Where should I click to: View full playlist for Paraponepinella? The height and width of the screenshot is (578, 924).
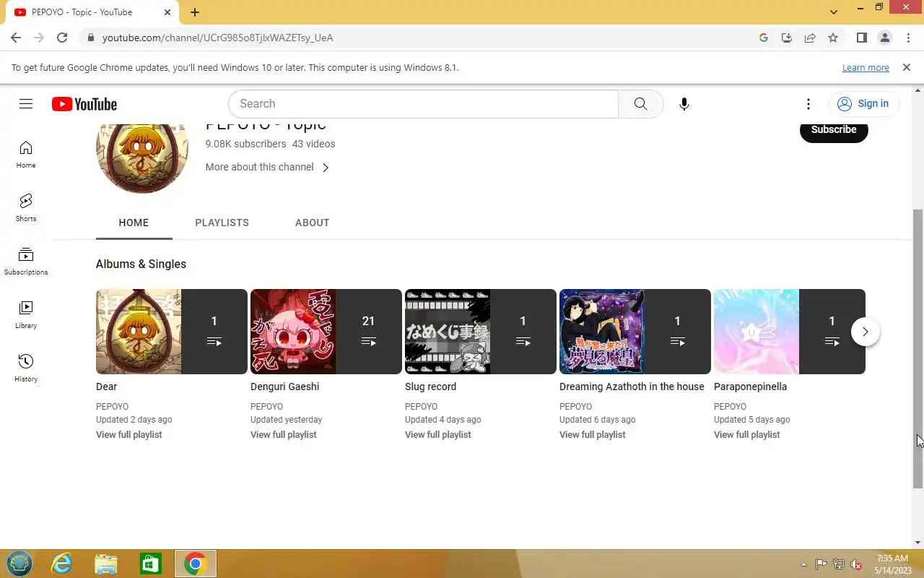746,435
